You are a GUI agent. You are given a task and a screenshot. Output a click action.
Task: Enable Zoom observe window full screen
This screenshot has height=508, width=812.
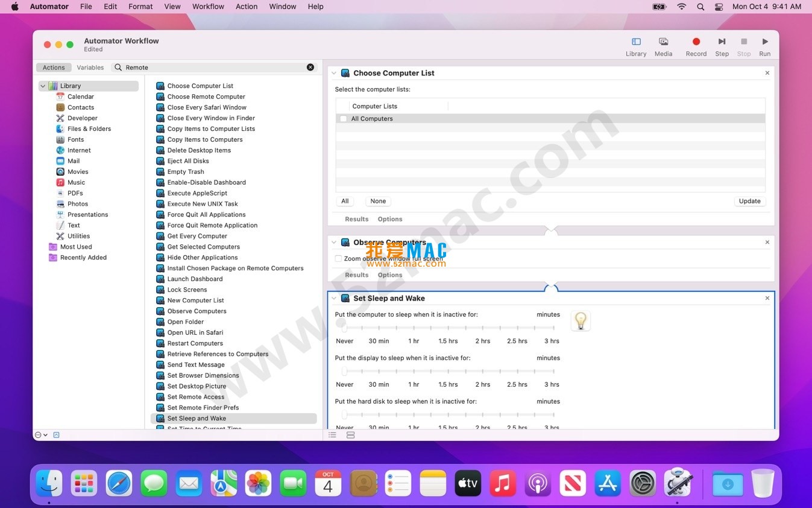(338, 259)
